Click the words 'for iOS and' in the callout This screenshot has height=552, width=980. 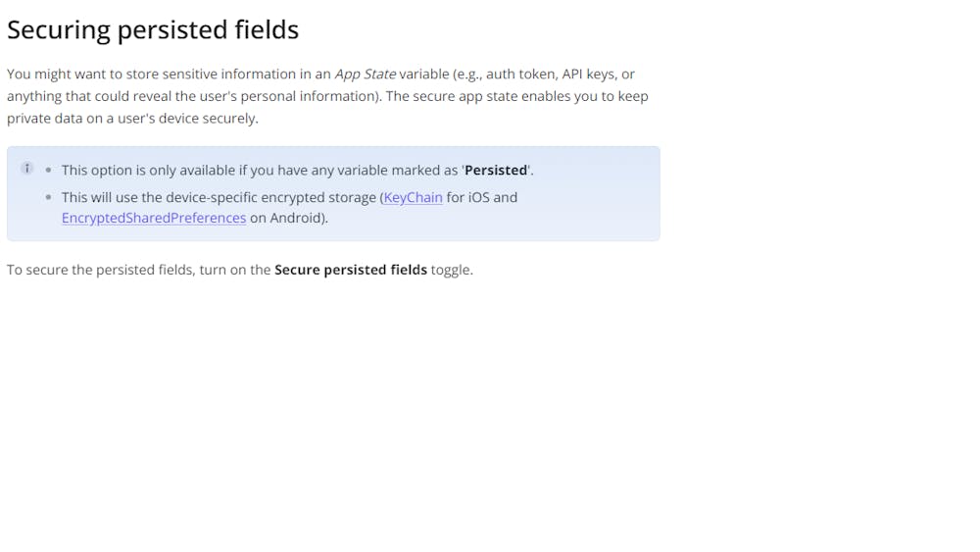point(481,197)
